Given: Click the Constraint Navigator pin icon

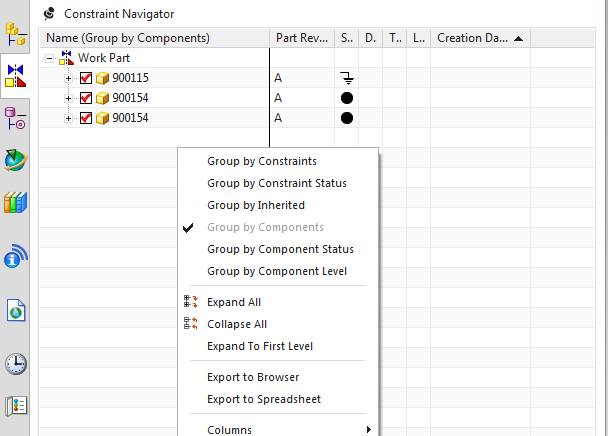Looking at the screenshot, I should pyautogui.click(x=50, y=14).
